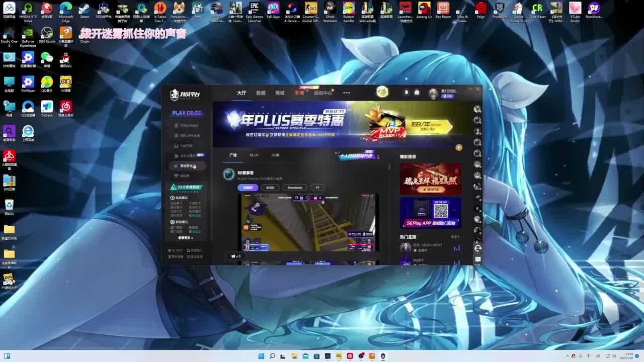Click the PLAY CS:GO button
The height and width of the screenshot is (362, 644).
coord(187,113)
